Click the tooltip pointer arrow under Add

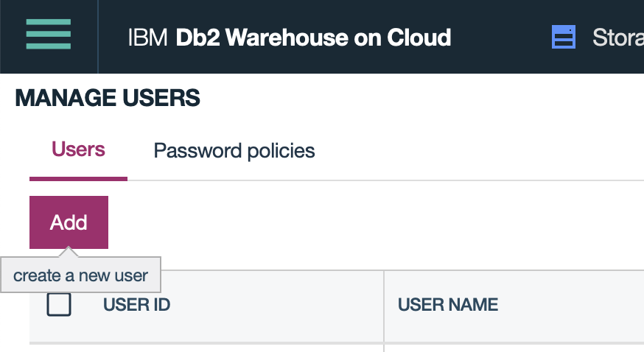(69, 253)
